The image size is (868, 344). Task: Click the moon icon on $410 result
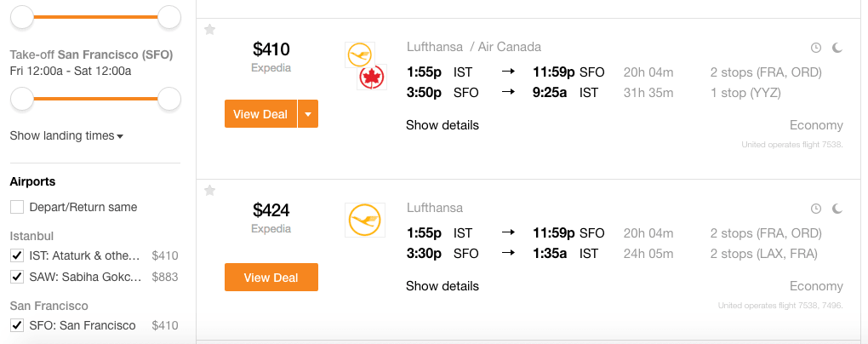[x=837, y=49]
